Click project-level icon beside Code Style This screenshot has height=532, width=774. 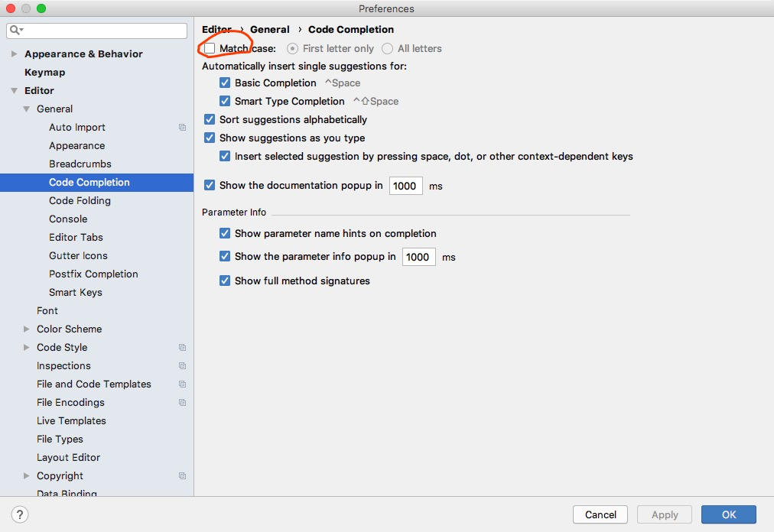[x=182, y=348]
